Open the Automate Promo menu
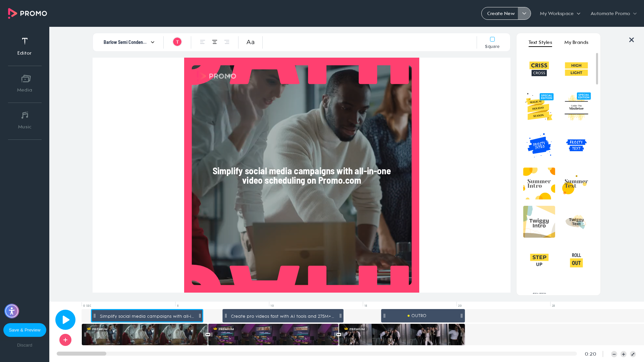The width and height of the screenshot is (644, 362). [613, 13]
